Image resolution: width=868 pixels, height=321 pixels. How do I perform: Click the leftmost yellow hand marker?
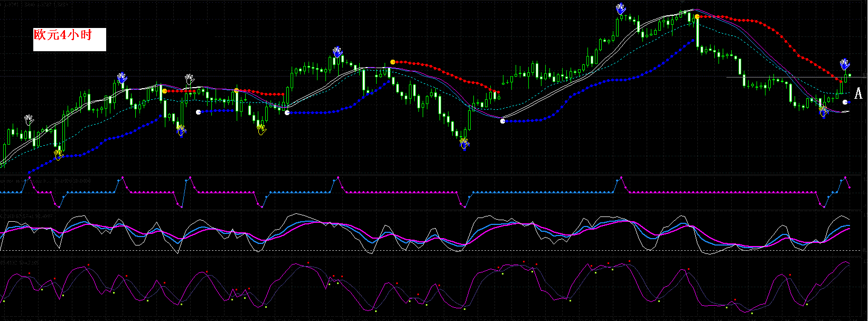tap(58, 154)
